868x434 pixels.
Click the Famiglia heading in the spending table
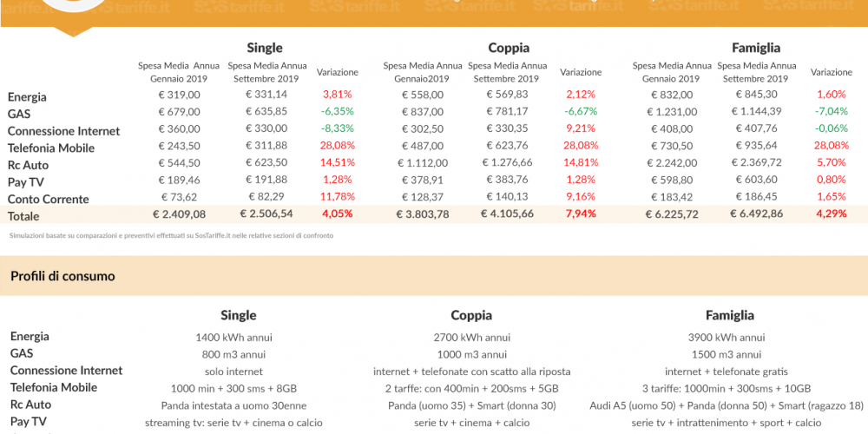(x=756, y=48)
